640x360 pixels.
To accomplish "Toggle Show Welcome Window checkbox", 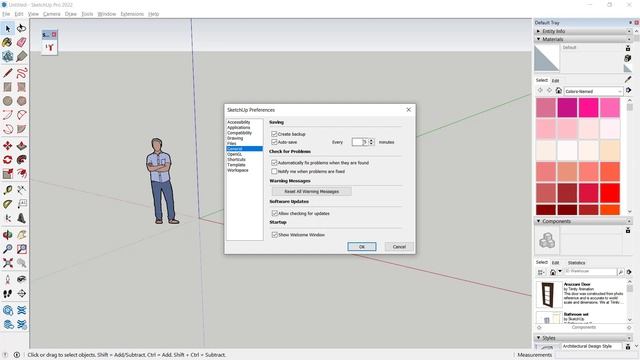I will [274, 235].
